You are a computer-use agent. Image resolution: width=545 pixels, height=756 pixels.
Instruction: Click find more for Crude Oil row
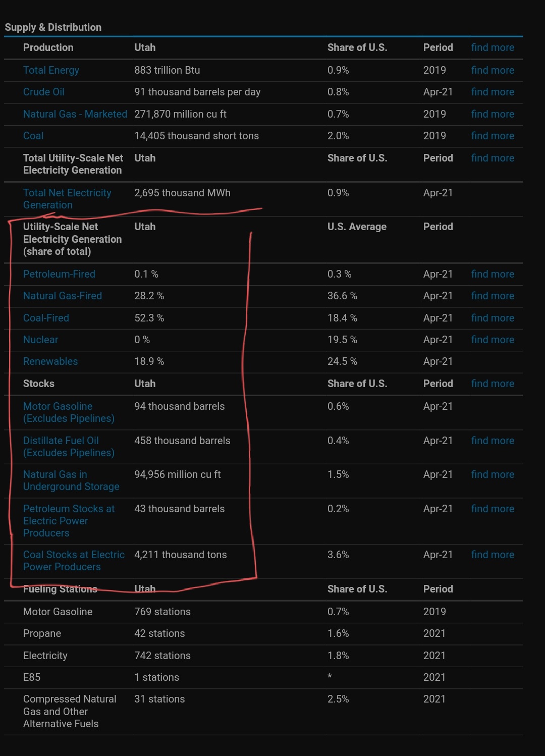493,92
